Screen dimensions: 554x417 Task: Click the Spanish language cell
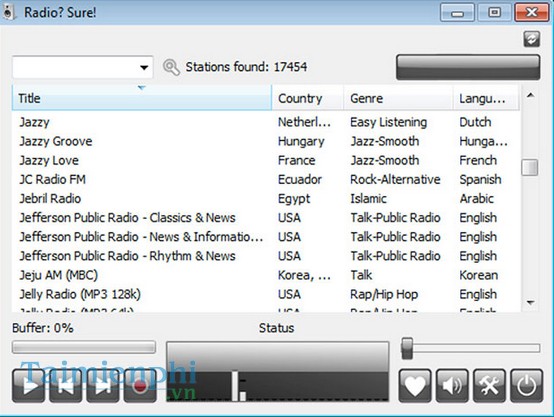click(x=480, y=180)
